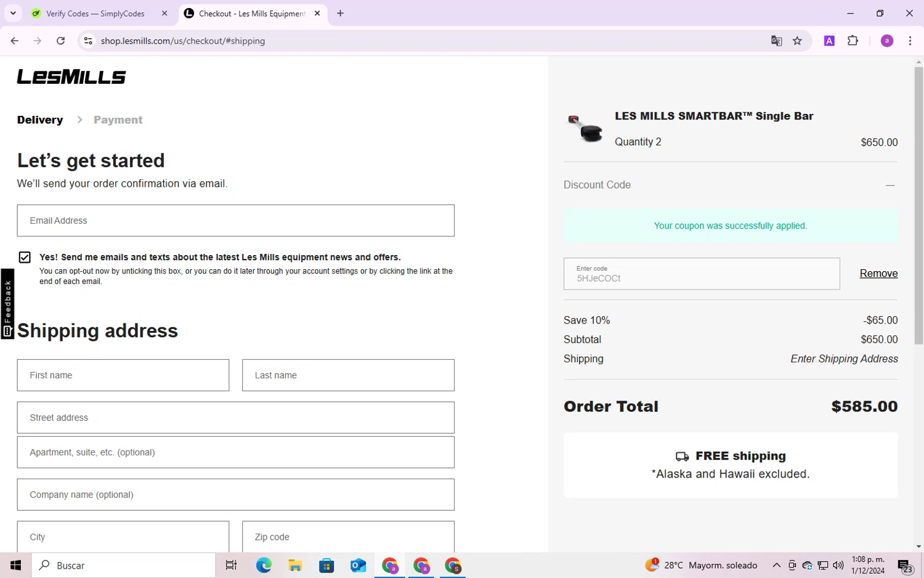
Task: Select the Payment step
Action: (x=118, y=120)
